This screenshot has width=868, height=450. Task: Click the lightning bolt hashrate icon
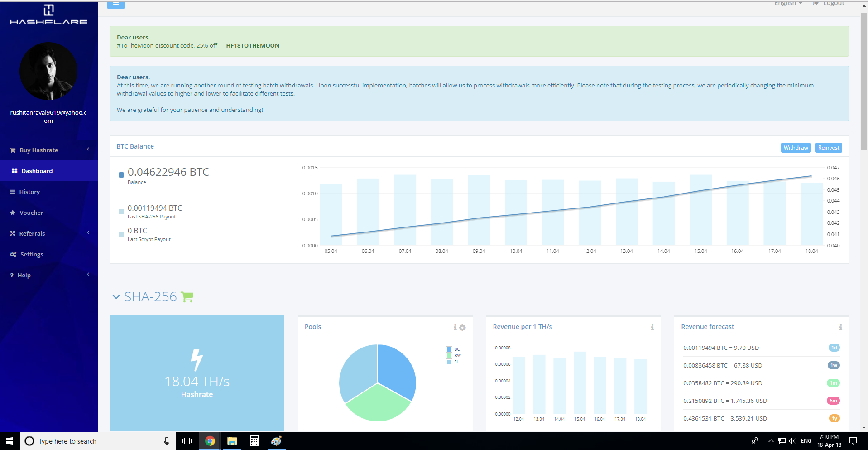197,360
